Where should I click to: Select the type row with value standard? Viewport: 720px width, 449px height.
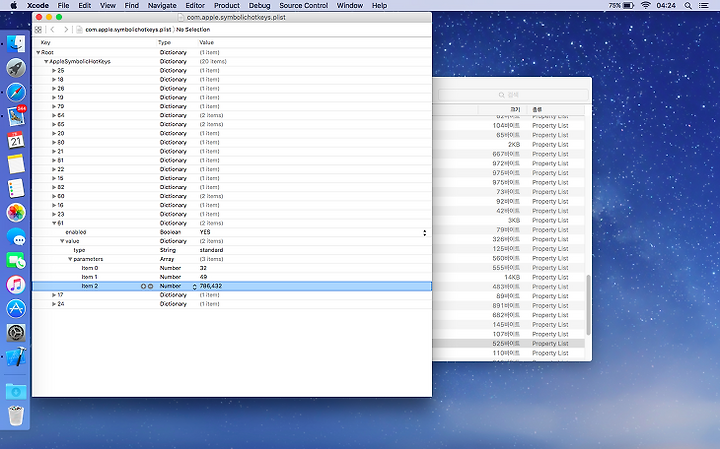pos(232,250)
